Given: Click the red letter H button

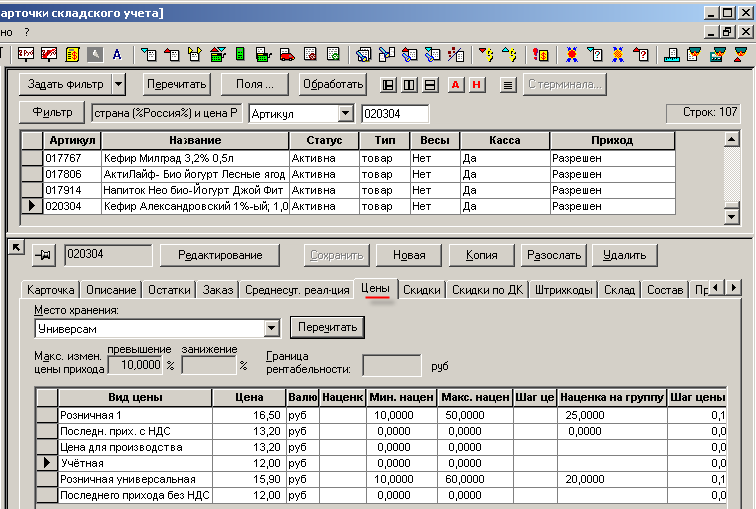Looking at the screenshot, I should 476,85.
